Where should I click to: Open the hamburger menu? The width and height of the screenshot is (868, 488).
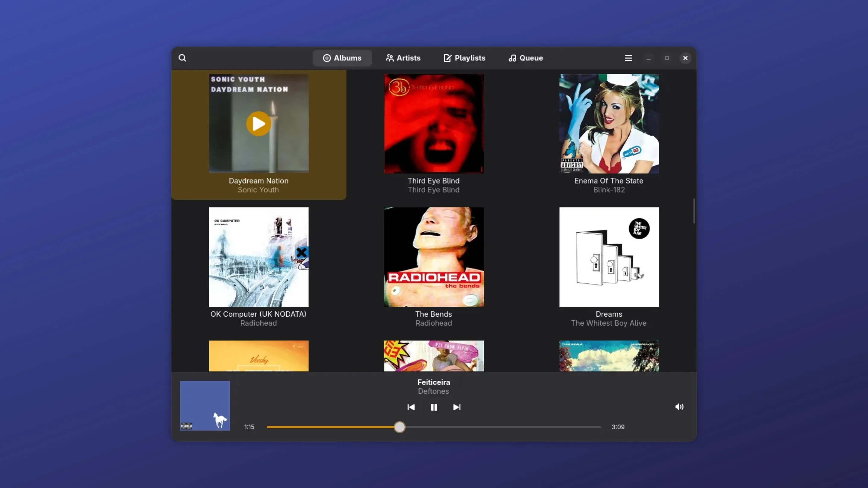click(628, 58)
